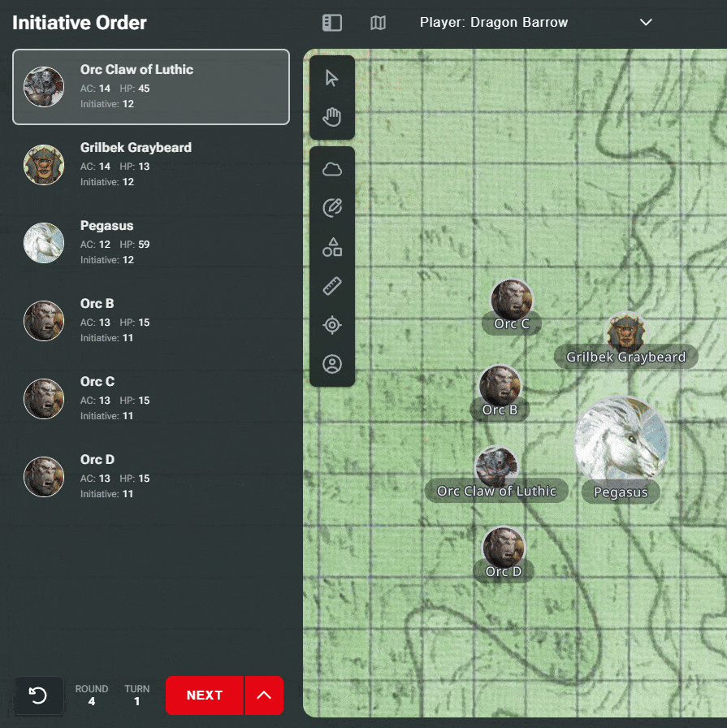Select Orc Claw of Luthic initiative entry
The image size is (727, 728).
(x=151, y=87)
